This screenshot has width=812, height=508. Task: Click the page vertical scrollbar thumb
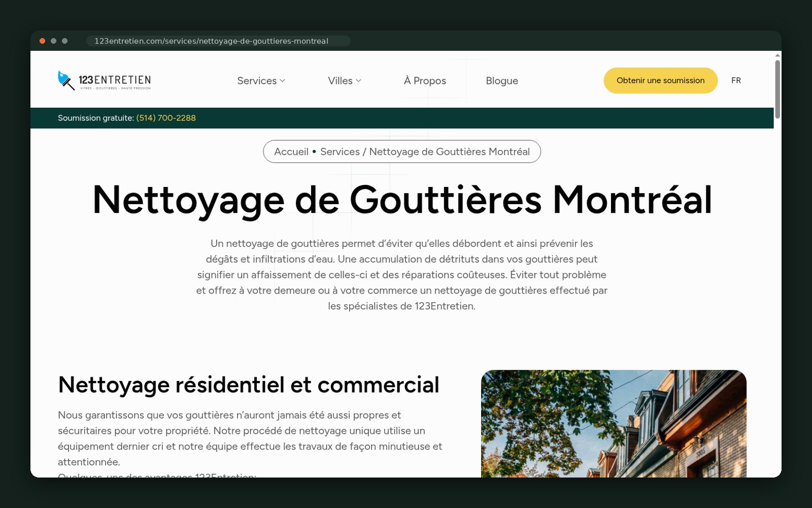(777, 89)
